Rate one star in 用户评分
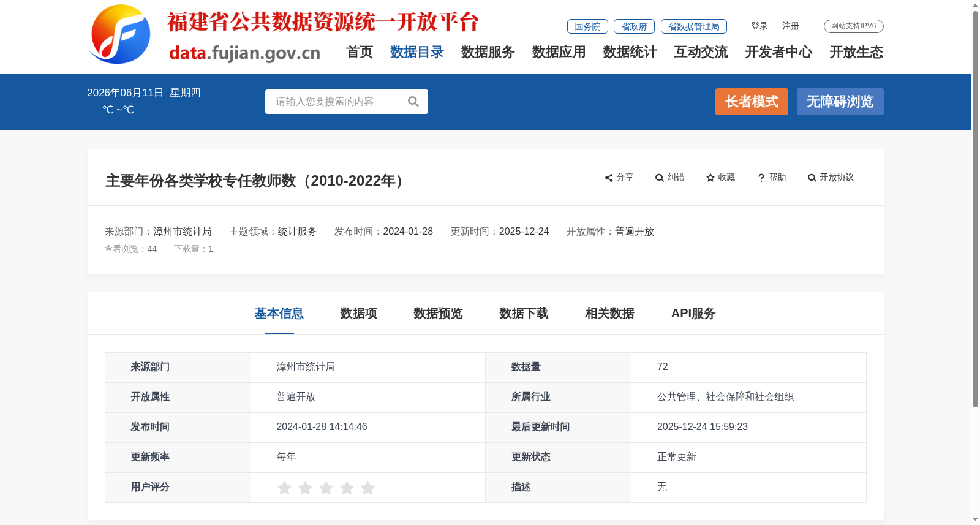 284,488
